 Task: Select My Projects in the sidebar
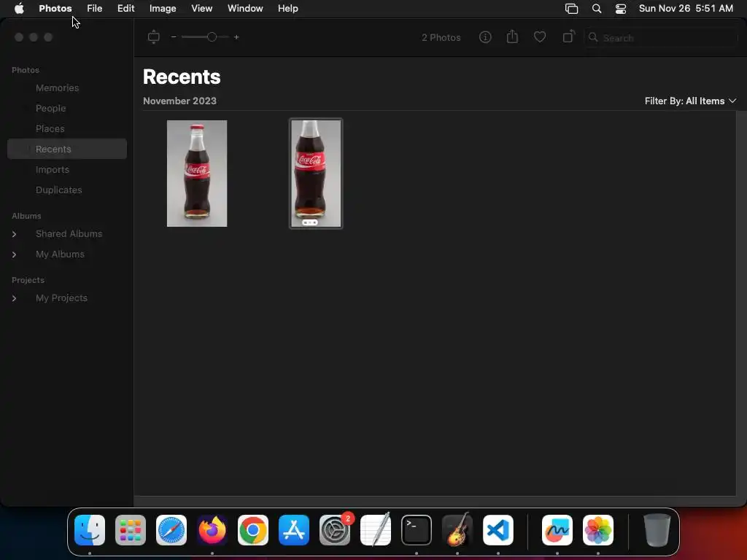[x=61, y=298]
